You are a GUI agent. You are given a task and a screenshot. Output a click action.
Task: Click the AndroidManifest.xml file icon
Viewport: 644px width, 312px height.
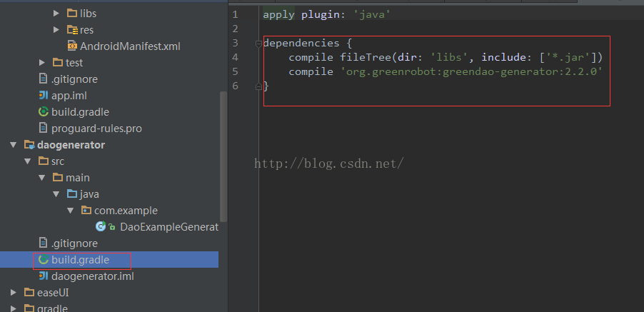(x=72, y=46)
